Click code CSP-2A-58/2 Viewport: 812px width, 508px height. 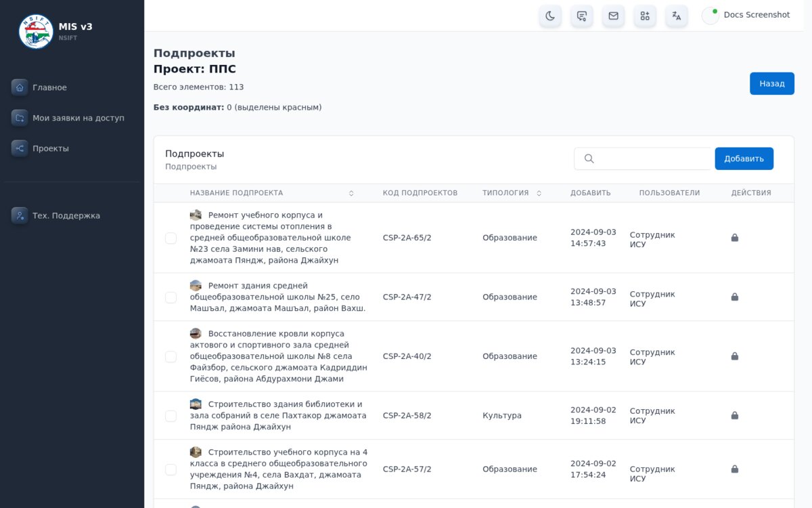pos(407,415)
